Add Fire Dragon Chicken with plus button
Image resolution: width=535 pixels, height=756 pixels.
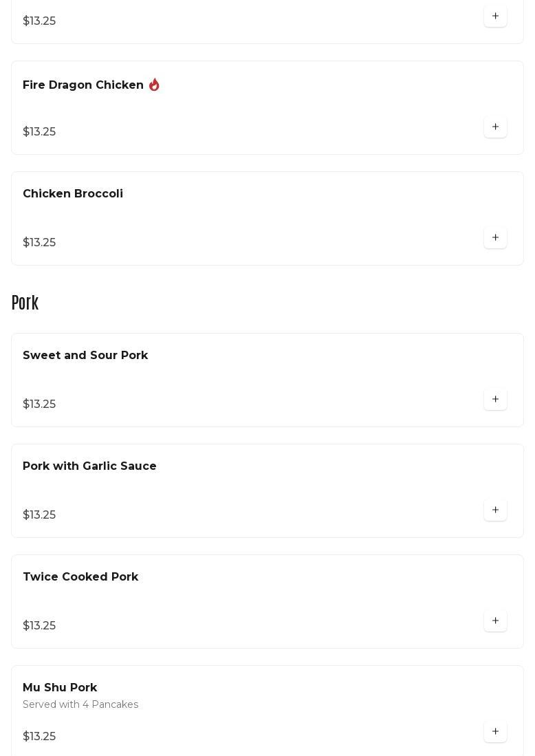point(495,127)
